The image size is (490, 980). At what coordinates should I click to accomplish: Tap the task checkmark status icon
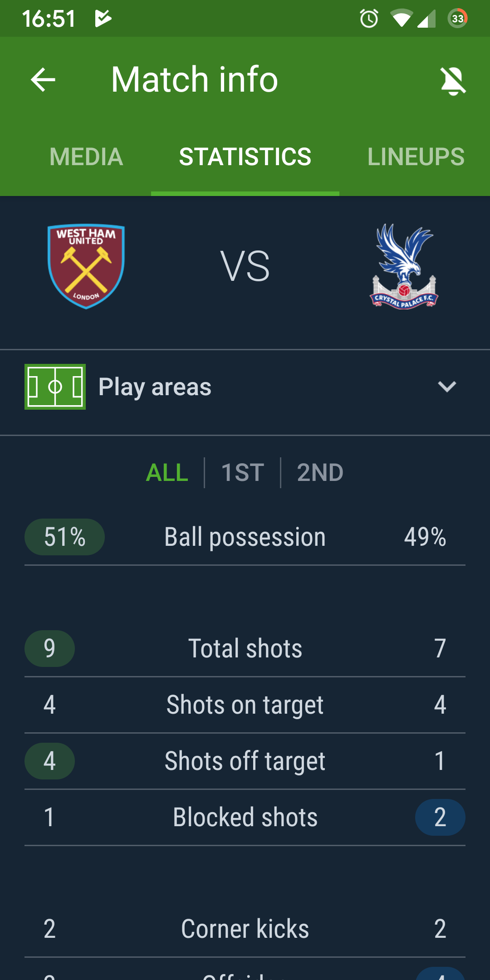tap(103, 19)
